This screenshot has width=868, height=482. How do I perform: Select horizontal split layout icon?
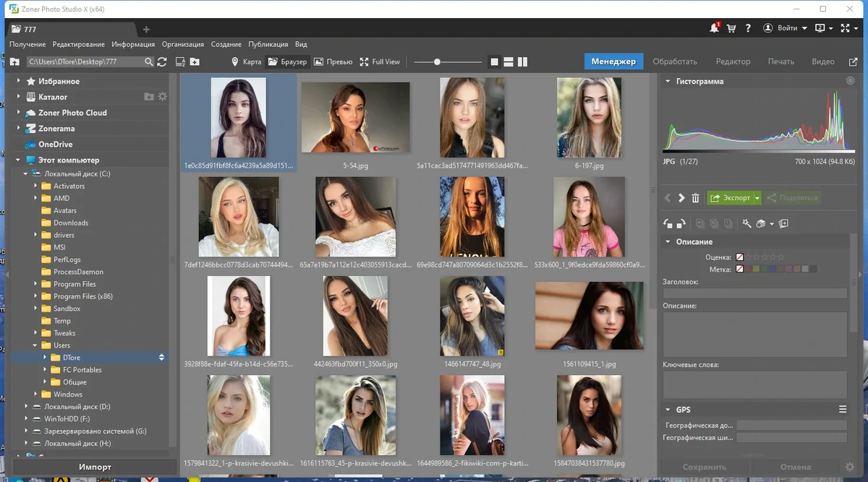pyautogui.click(x=509, y=62)
